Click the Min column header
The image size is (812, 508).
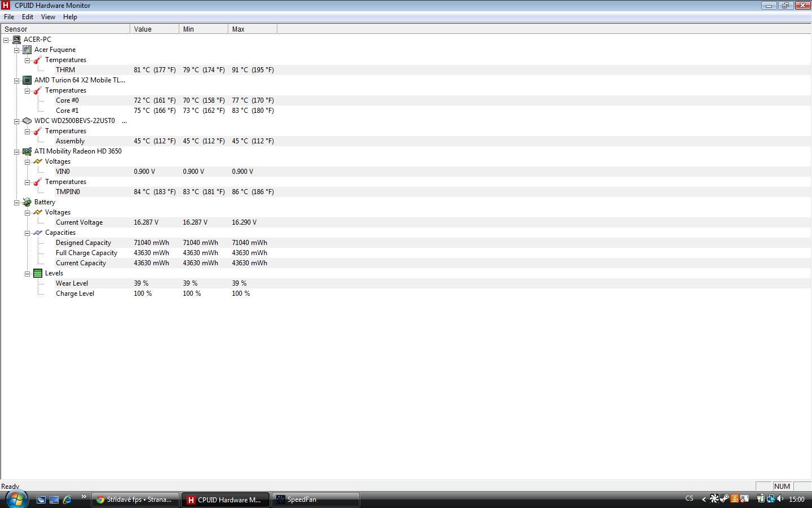click(x=204, y=29)
